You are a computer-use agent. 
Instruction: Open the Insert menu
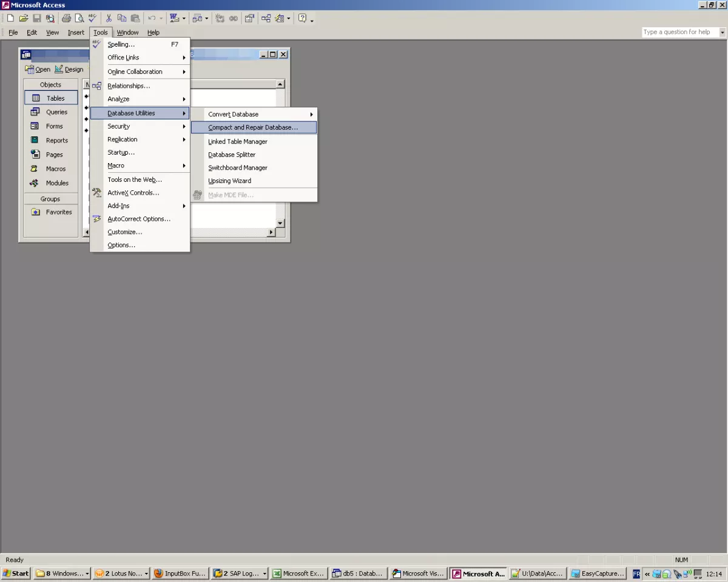[x=76, y=33]
